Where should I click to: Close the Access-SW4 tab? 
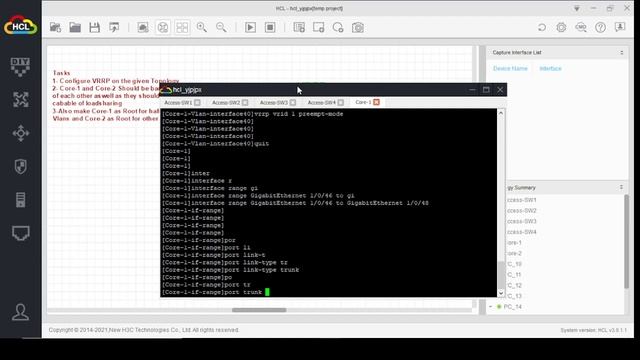tap(341, 102)
